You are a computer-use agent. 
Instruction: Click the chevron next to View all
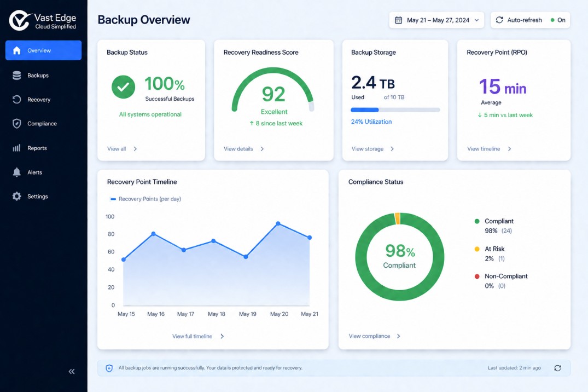[135, 149]
